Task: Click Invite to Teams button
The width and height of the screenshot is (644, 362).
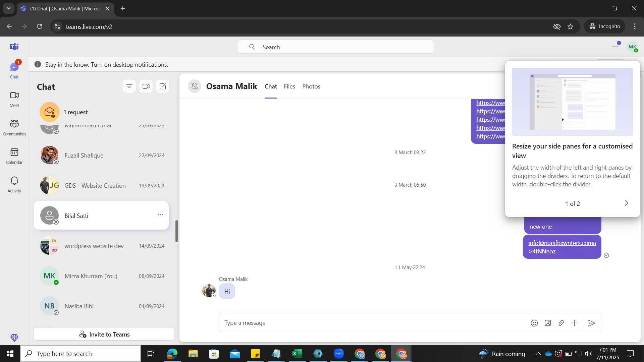Action: click(104, 334)
